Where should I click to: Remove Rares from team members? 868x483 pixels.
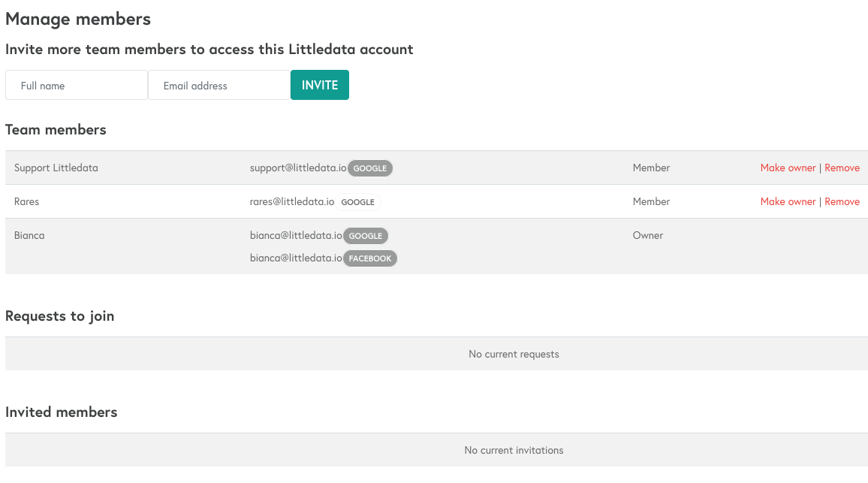point(842,201)
